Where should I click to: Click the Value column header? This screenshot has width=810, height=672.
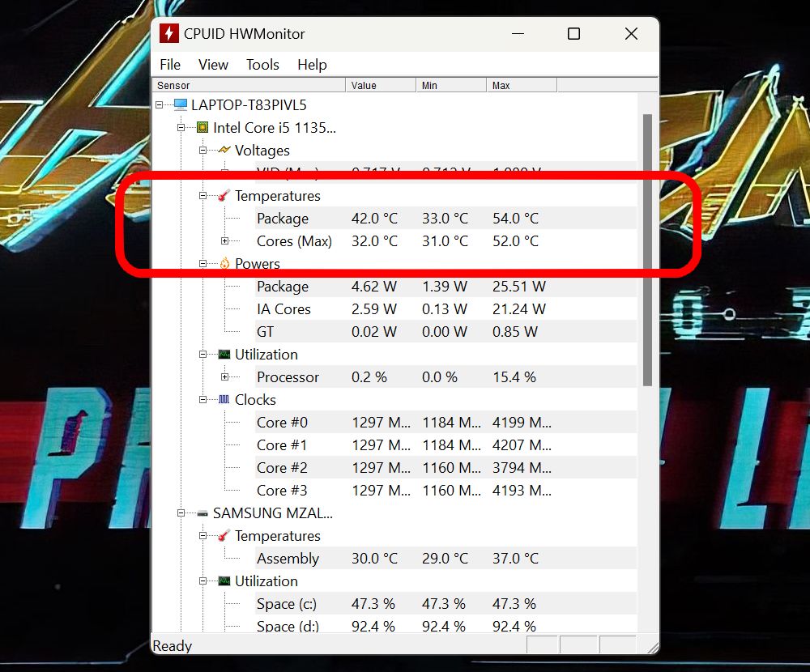[x=381, y=85]
